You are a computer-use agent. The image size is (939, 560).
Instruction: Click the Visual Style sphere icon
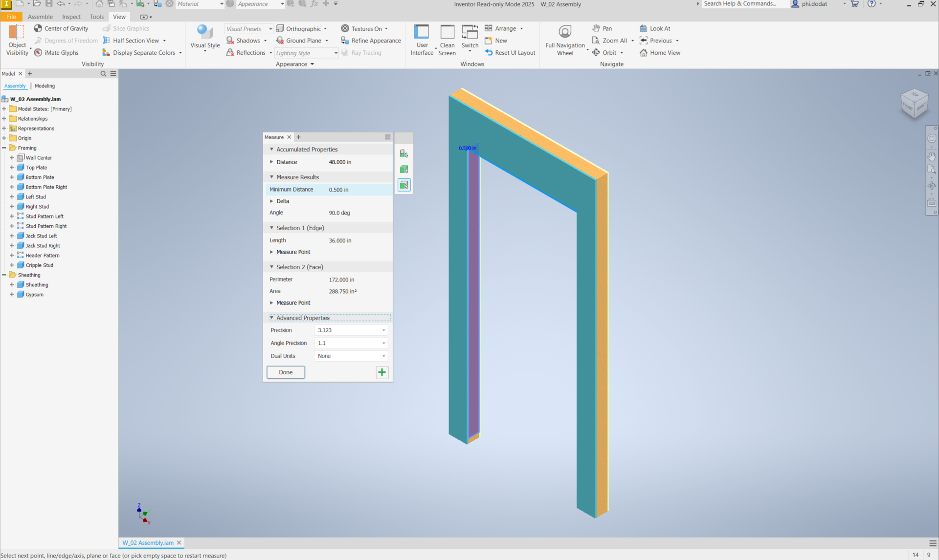(204, 32)
